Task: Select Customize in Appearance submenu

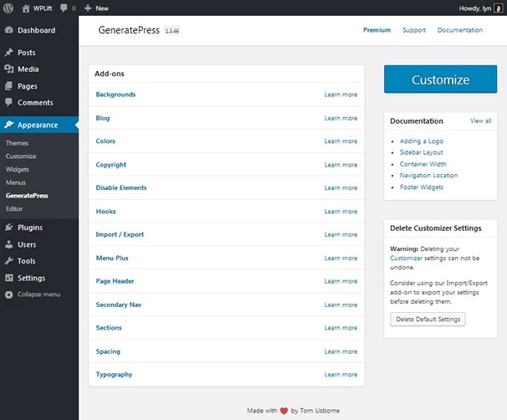Action: (x=21, y=156)
